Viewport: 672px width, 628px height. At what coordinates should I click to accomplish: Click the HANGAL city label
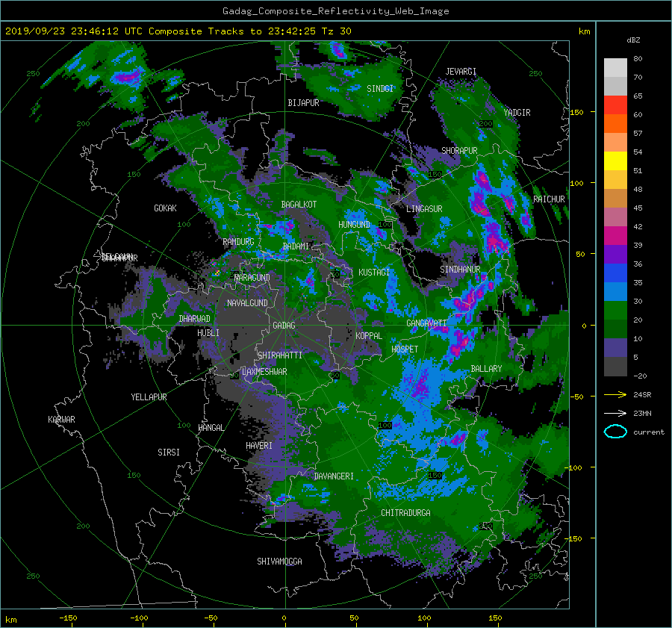[x=211, y=427]
